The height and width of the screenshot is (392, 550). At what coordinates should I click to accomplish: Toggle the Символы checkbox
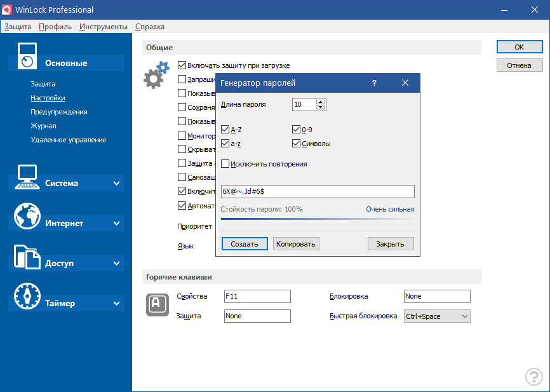(x=297, y=144)
